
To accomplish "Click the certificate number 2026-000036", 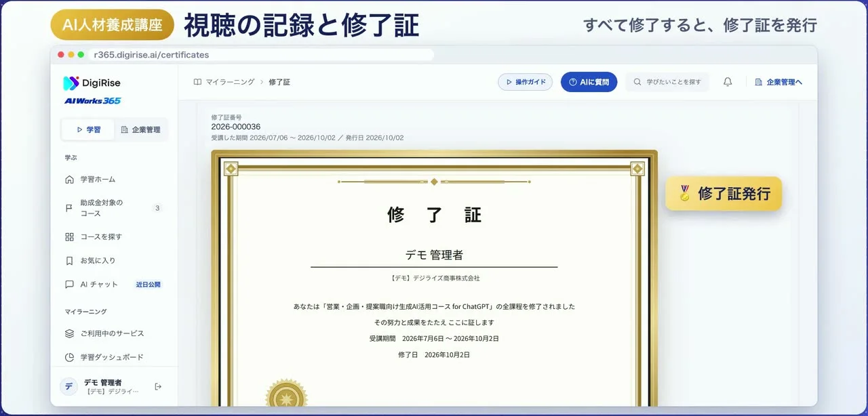I will (236, 127).
